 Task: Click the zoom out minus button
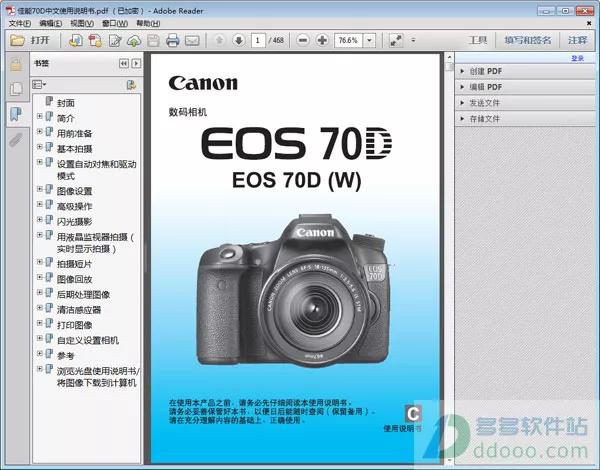point(304,40)
